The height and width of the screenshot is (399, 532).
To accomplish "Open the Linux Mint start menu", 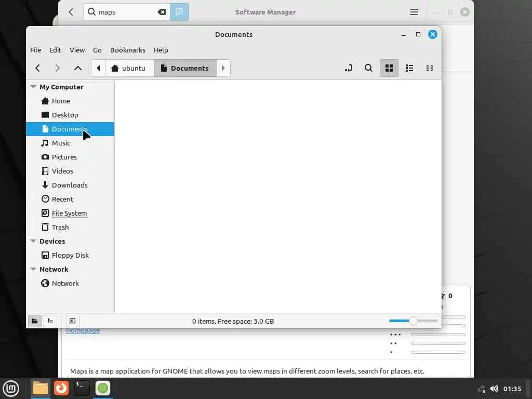I will (11, 389).
